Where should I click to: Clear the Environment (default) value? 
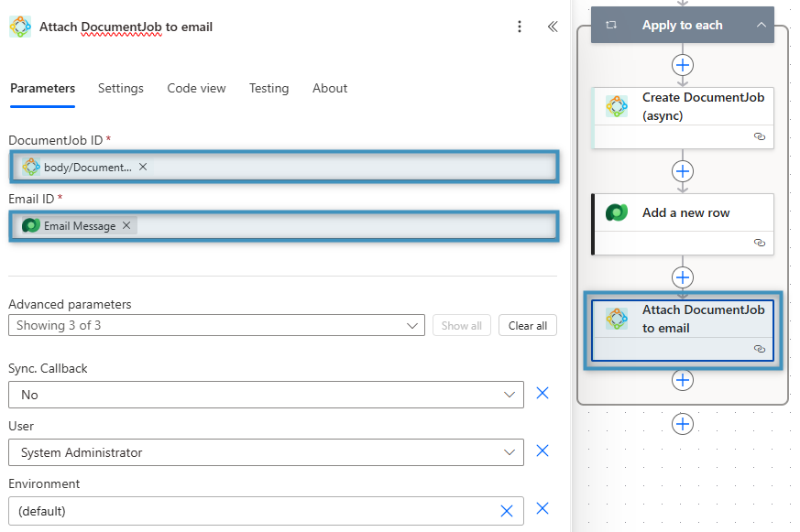pos(506,511)
